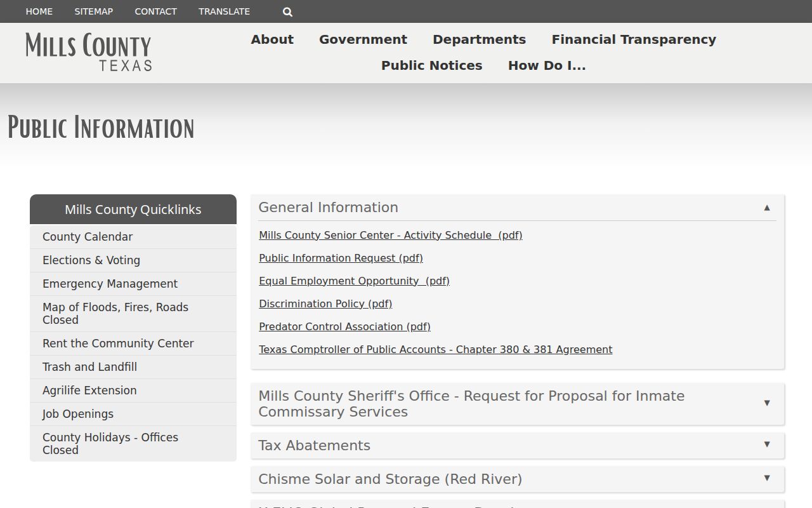Open the How Do I... menu

[x=547, y=65]
